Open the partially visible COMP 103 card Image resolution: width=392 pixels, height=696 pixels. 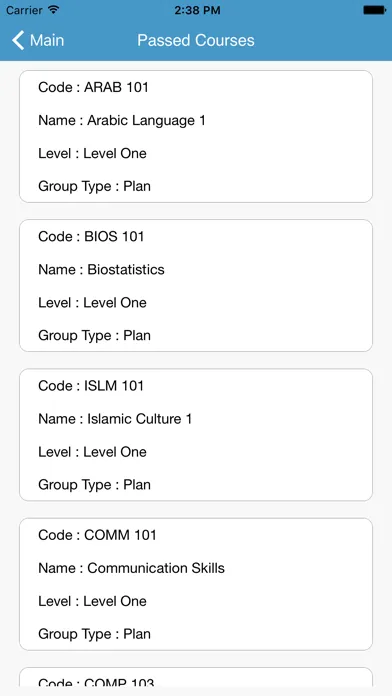point(196,676)
